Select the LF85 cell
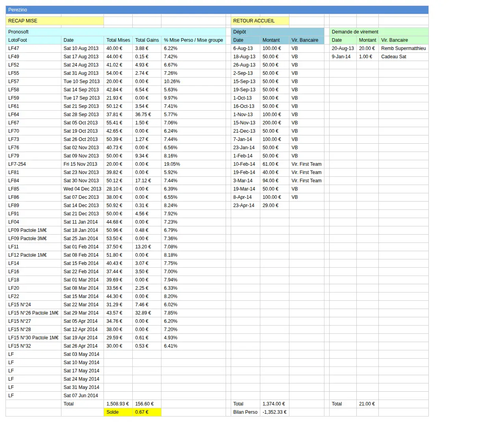Image resolution: width=504 pixels, height=422 pixels. pyautogui.click(x=33, y=189)
